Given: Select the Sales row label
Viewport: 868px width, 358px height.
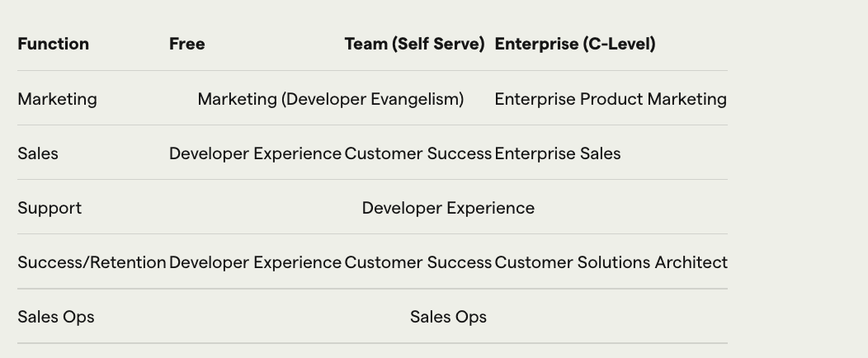Looking at the screenshot, I should coord(38,153).
